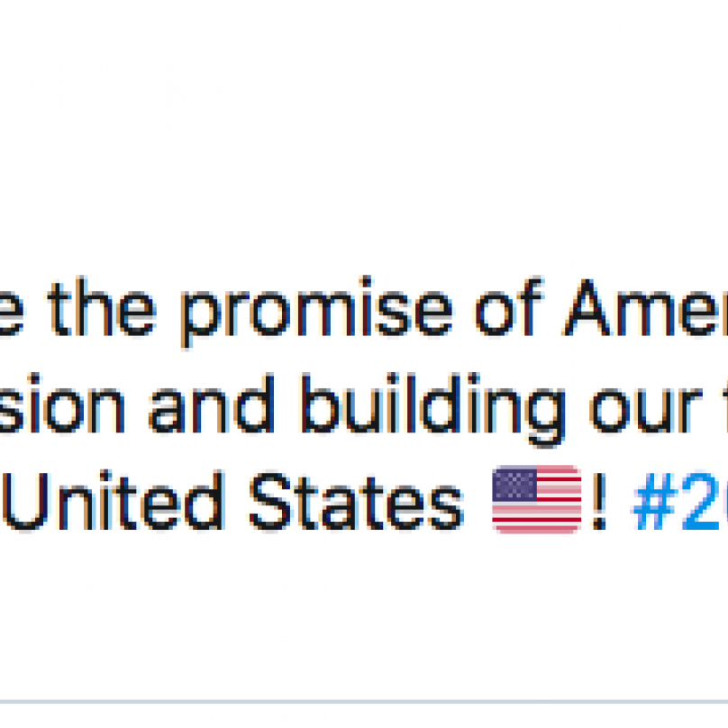Screen dimensions: 728x728
Task: Click the cut-off word "sion" in the second line
Action: (x=63, y=404)
